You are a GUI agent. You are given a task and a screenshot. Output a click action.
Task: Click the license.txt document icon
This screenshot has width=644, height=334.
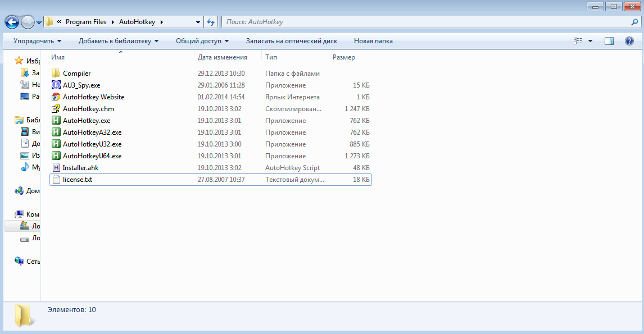tap(56, 180)
